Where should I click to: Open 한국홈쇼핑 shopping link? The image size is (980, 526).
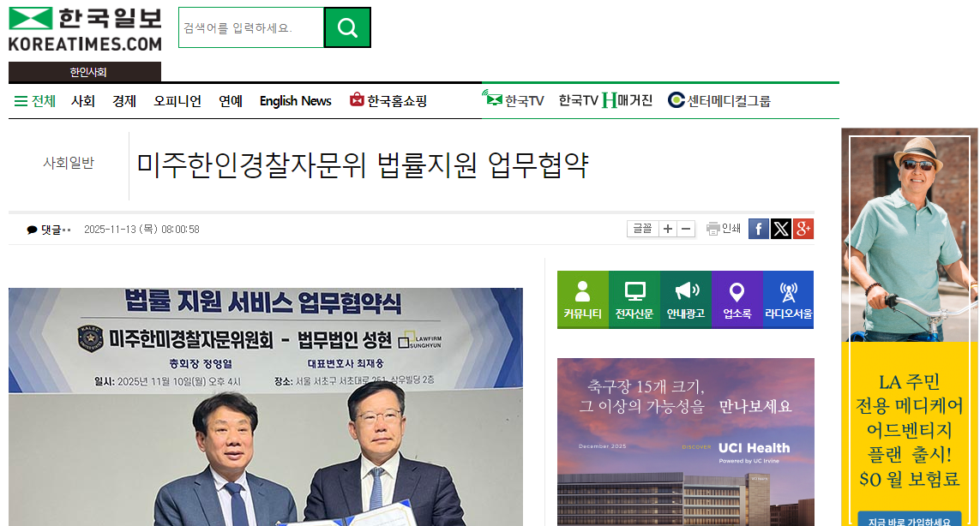pyautogui.click(x=388, y=100)
